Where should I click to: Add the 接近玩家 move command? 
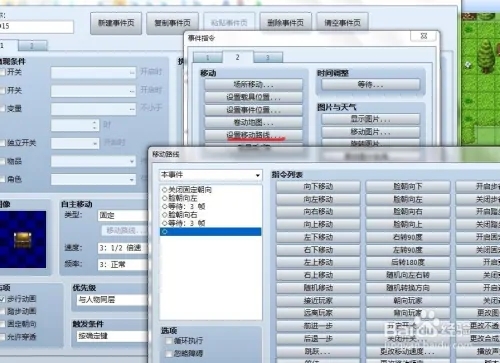point(318,301)
